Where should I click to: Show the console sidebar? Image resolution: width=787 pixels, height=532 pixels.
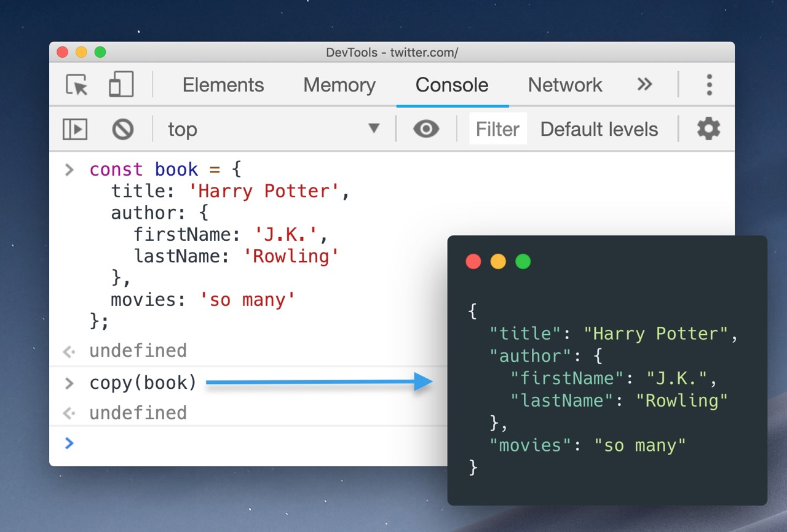[74, 129]
